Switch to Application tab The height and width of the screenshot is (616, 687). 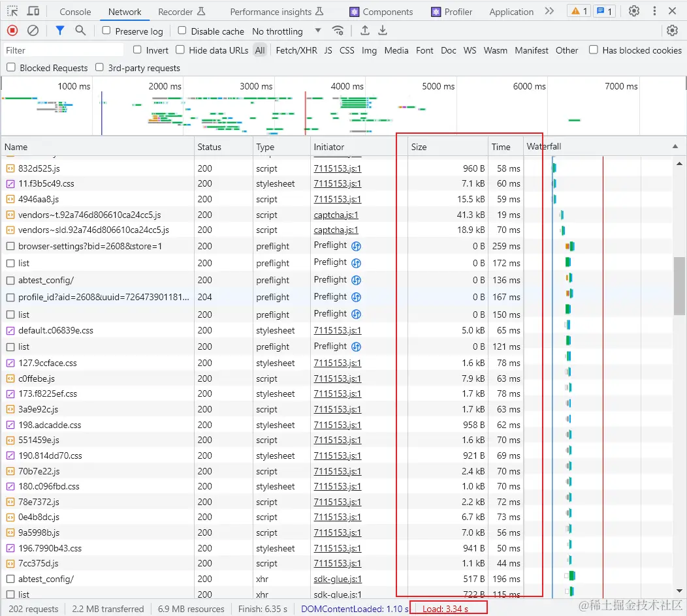point(511,12)
